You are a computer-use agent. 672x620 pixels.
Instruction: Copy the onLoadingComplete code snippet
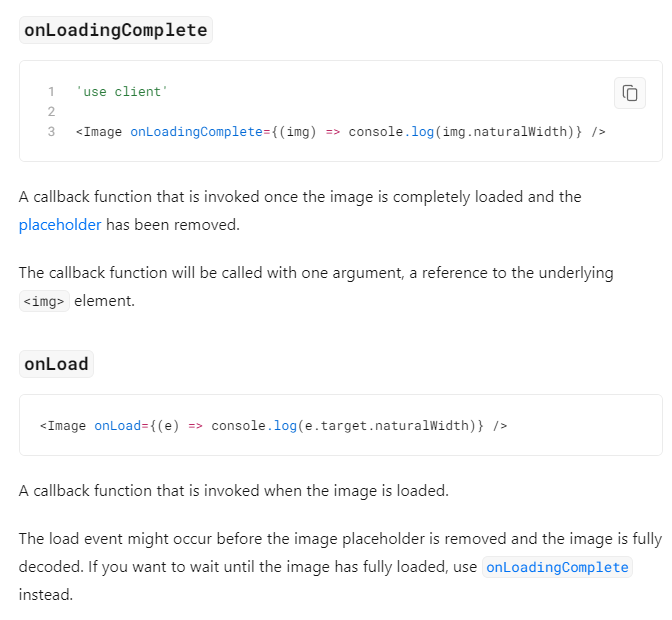[630, 93]
